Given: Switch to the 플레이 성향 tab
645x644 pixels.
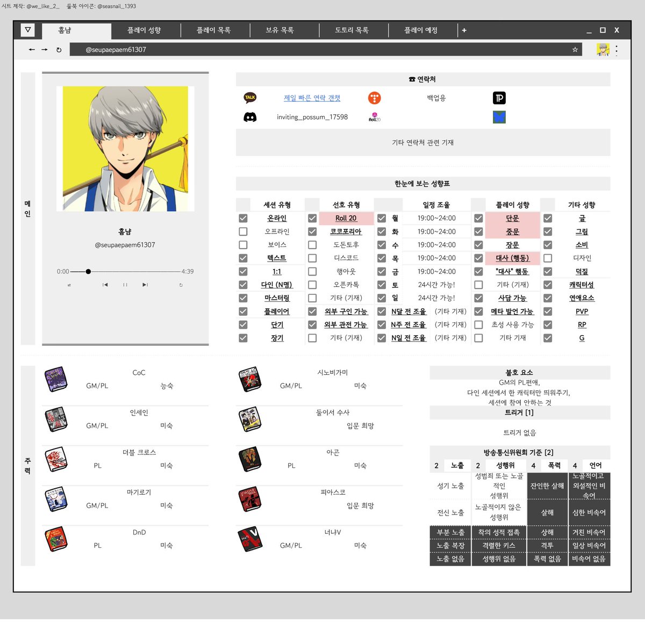Looking at the screenshot, I should click(144, 30).
